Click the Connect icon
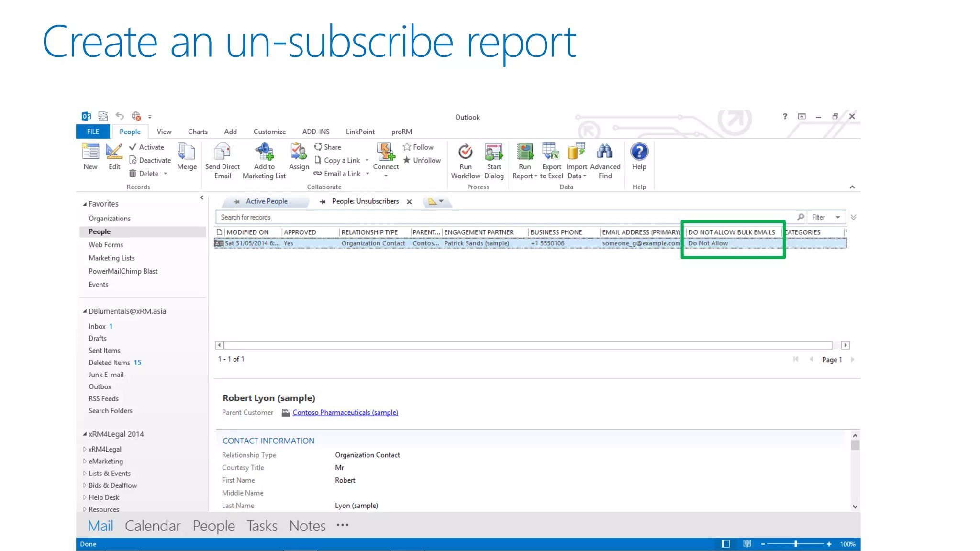This screenshot has width=980, height=551. pyautogui.click(x=386, y=151)
